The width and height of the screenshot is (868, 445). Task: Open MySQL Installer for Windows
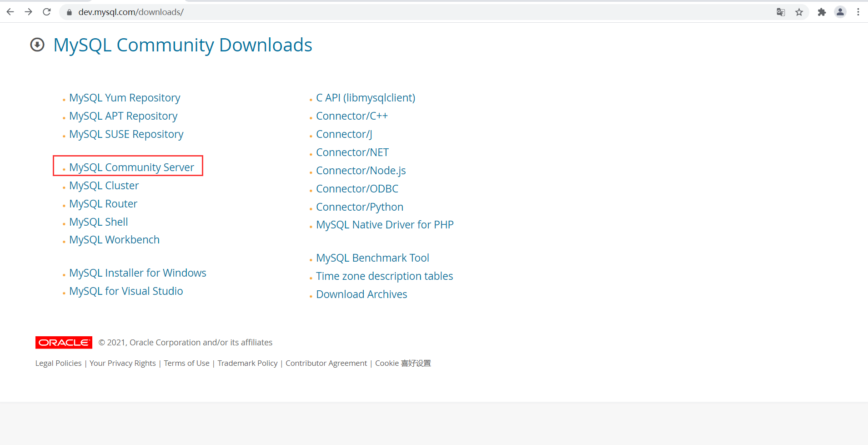138,273
